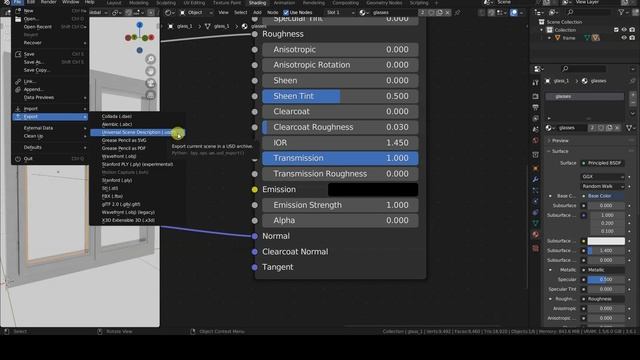Toggle Use Nodes checkbox
This screenshot has width=640, height=360.
click(x=286, y=13)
